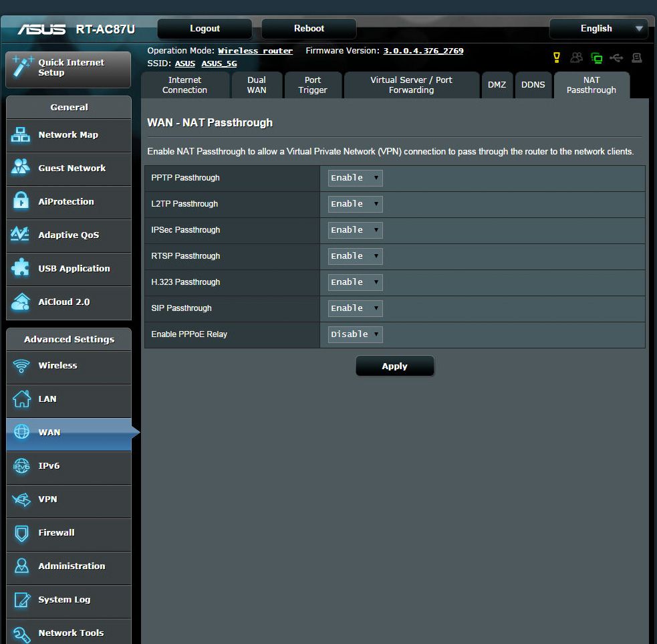Click the AiCloud 2.0 cloud icon

tap(21, 302)
